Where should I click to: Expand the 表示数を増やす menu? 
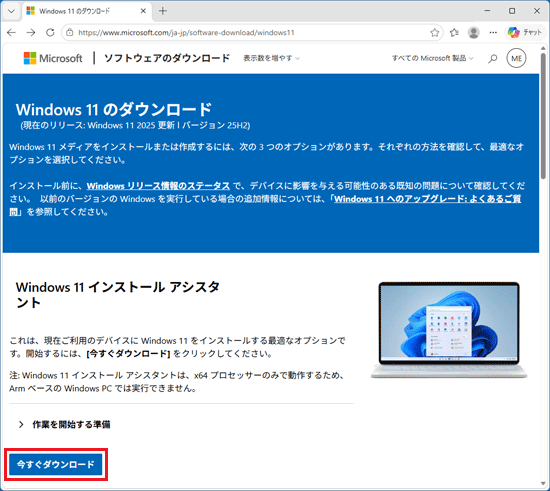click(x=271, y=58)
